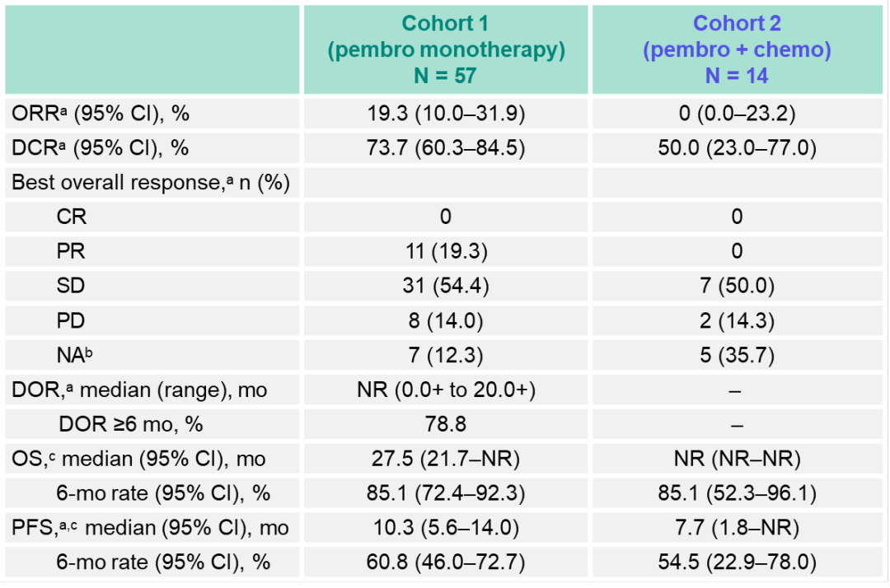The image size is (890, 588).
Task: Select the Cohort 2 OS value NR (NR–NR)
Action: (x=737, y=459)
